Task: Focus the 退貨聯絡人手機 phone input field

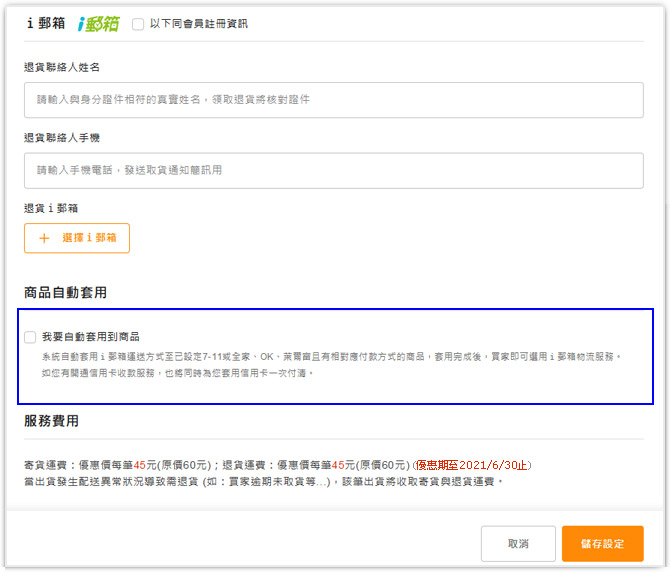Action: pos(334,170)
